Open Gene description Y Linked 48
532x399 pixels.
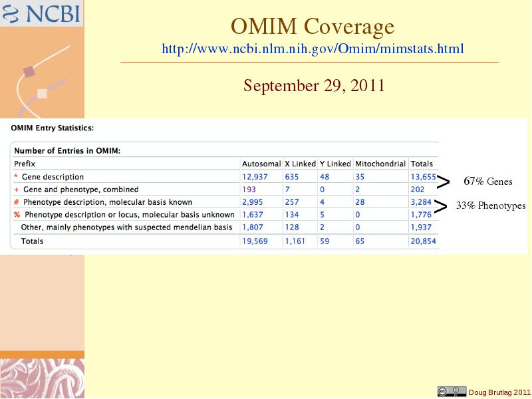[325, 177]
